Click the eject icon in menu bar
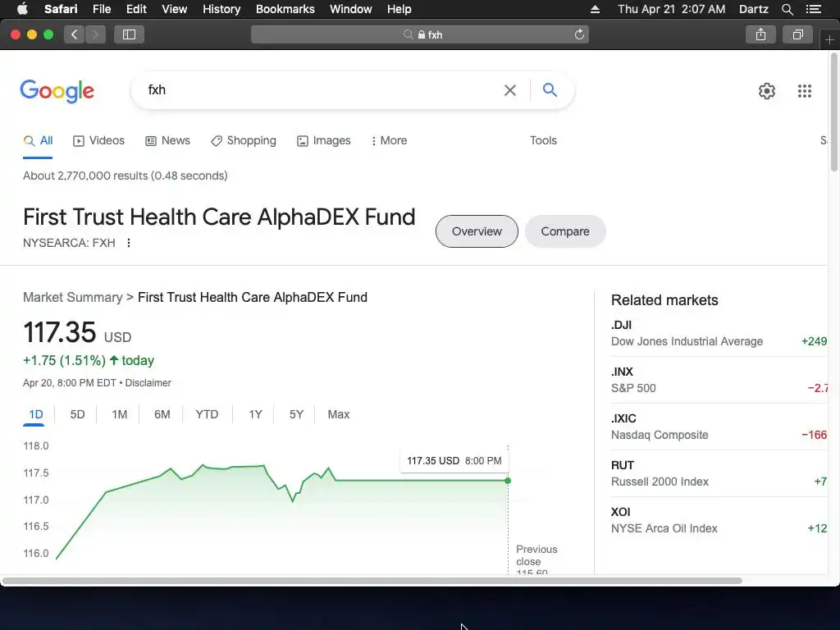840x630 pixels. [595, 9]
